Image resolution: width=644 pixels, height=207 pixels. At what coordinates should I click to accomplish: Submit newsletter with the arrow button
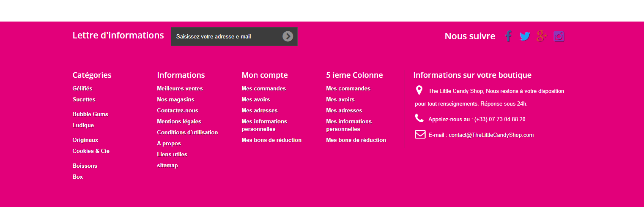[288, 36]
